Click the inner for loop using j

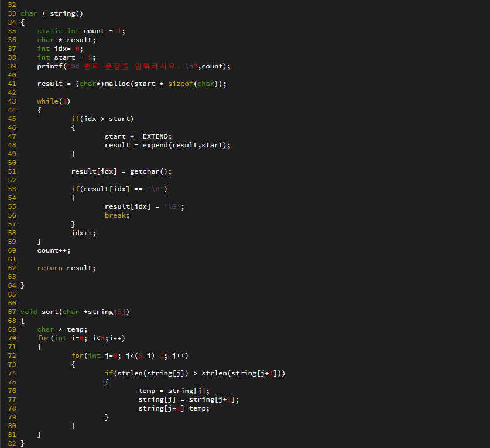pos(130,356)
